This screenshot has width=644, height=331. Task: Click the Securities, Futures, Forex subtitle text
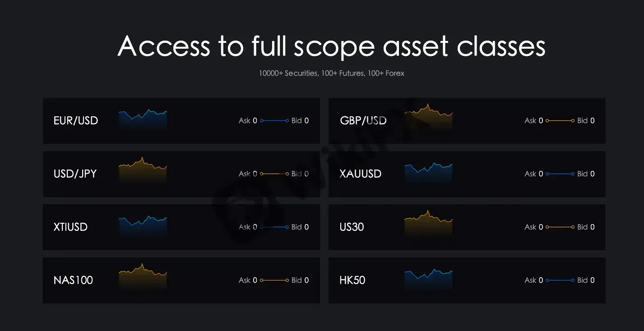(x=332, y=73)
